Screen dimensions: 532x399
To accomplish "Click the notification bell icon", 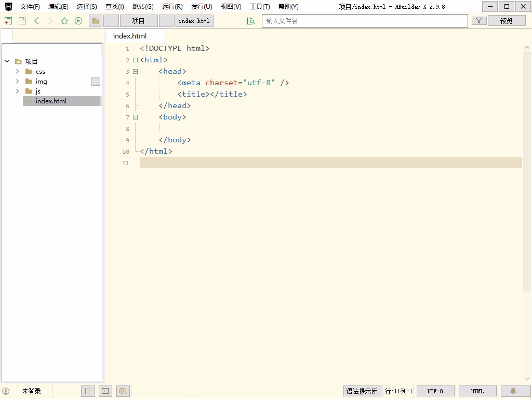I will click(x=513, y=391).
